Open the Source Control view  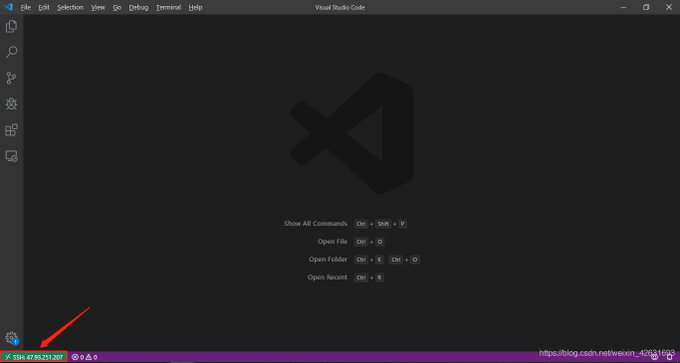pyautogui.click(x=11, y=78)
